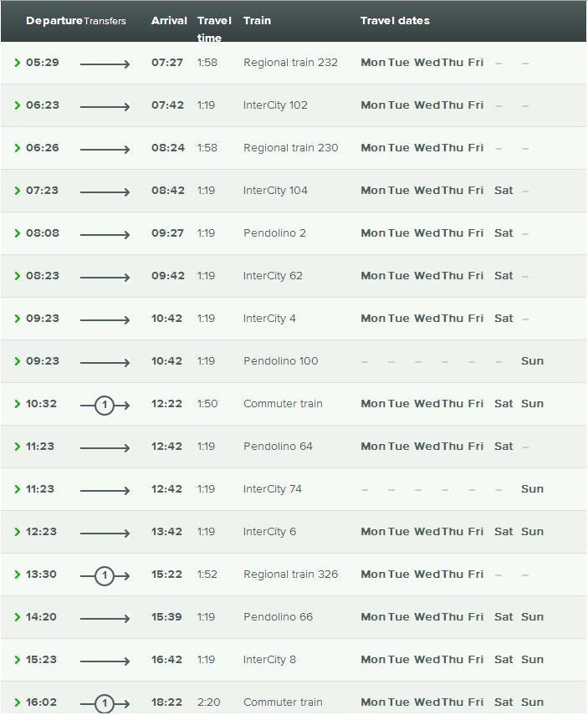Click the direct arrow for InterCity 8
588x715 pixels.
105,661
